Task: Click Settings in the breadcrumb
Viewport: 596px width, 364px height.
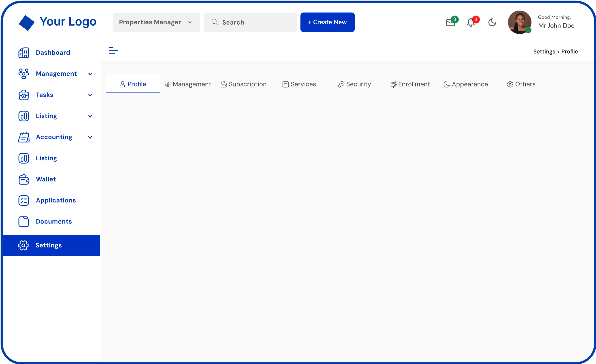Action: click(x=544, y=51)
